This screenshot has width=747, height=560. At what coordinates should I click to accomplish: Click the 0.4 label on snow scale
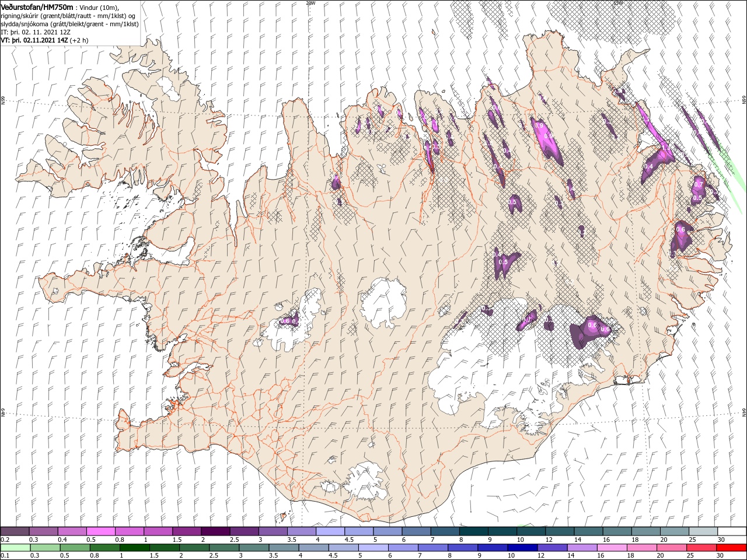pyautogui.click(x=62, y=540)
